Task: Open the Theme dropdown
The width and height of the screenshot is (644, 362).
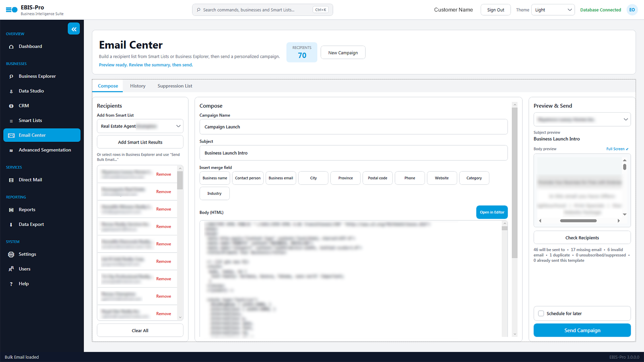Action: pos(553,10)
